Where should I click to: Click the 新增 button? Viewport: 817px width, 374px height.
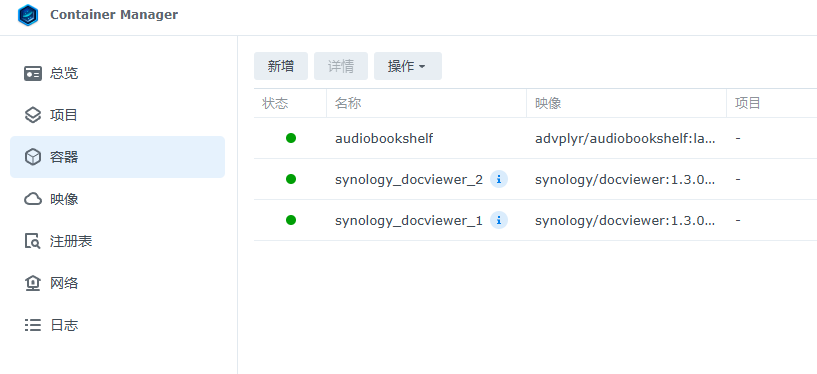coord(281,66)
